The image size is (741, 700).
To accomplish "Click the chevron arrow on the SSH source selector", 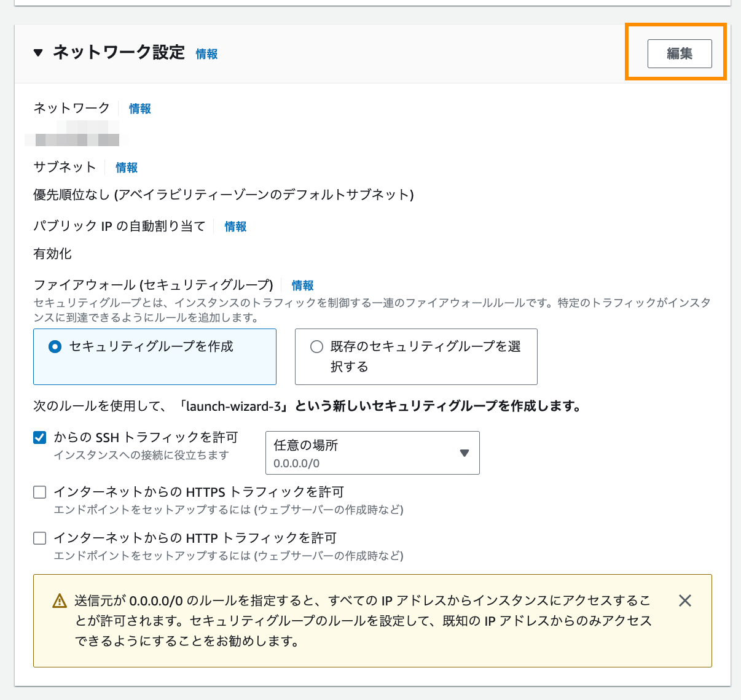I will tap(463, 453).
